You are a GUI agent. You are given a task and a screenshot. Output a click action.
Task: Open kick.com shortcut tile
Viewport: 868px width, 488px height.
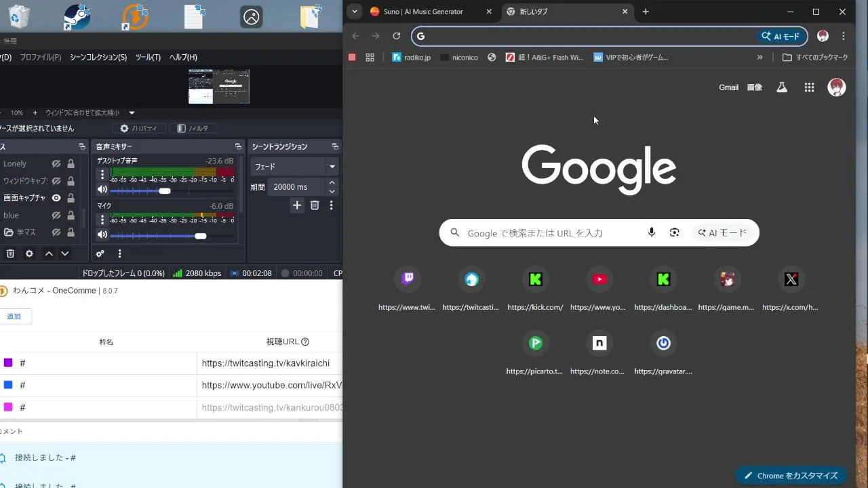coord(535,288)
